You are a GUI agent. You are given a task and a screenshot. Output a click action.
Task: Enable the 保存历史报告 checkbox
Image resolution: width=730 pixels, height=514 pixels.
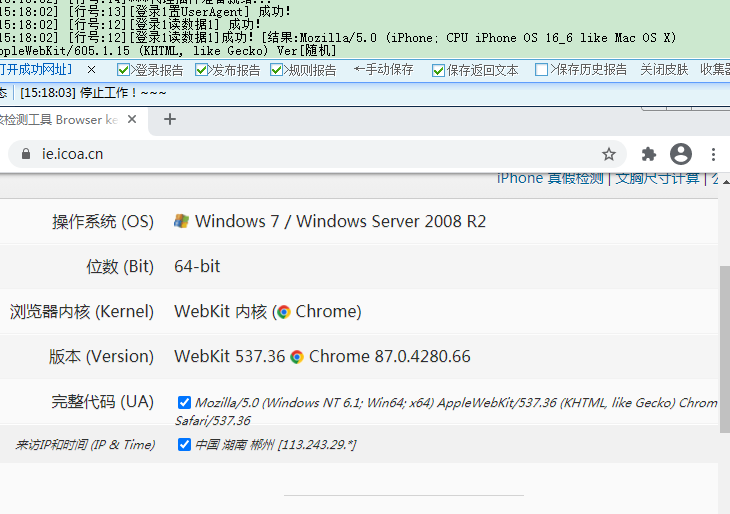tap(542, 70)
